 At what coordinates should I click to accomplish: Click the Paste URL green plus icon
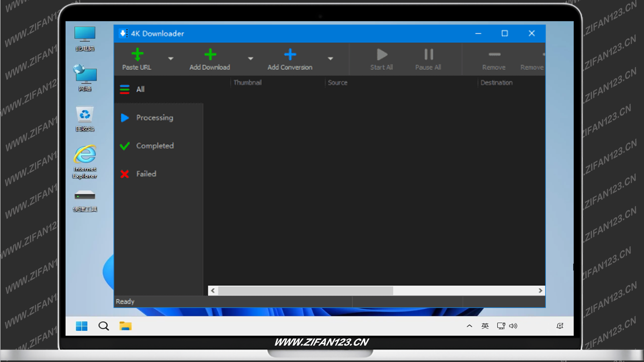point(137,54)
